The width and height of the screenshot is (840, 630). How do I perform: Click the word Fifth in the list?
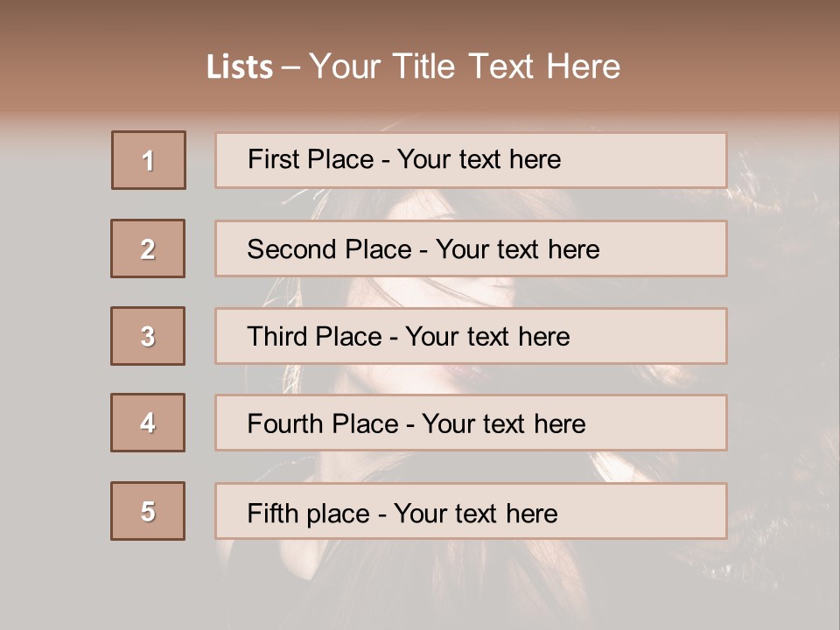tap(272, 513)
